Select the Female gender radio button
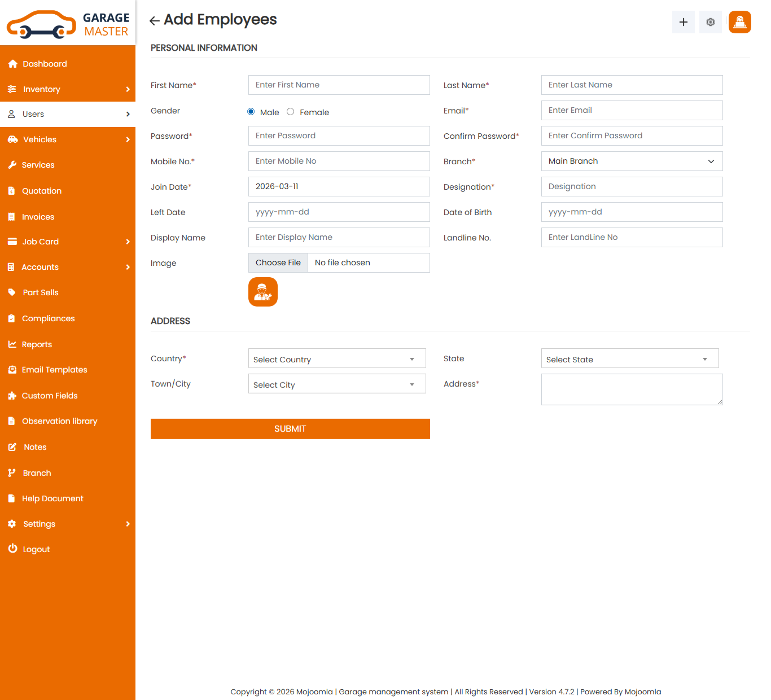 291,112
